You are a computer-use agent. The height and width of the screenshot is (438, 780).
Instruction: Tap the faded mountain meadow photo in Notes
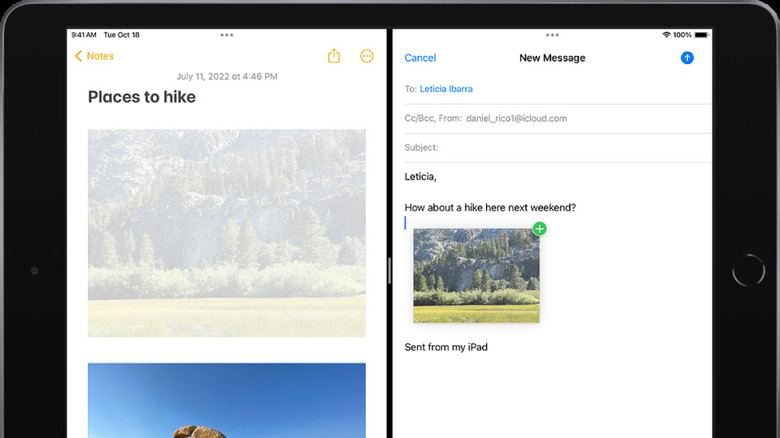[x=227, y=233]
